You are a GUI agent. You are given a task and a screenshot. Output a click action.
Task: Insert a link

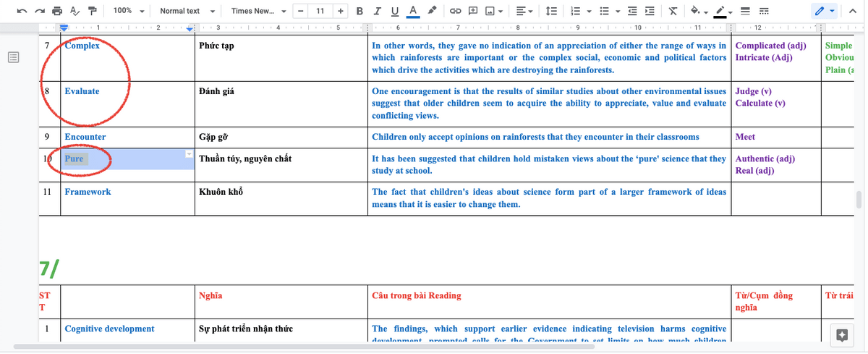point(455,12)
